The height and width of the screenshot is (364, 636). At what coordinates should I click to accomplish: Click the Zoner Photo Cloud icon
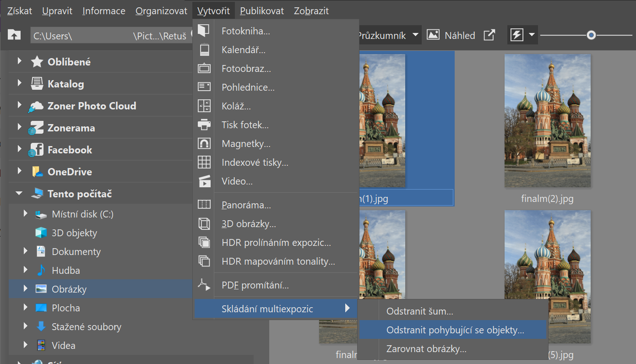(x=37, y=106)
